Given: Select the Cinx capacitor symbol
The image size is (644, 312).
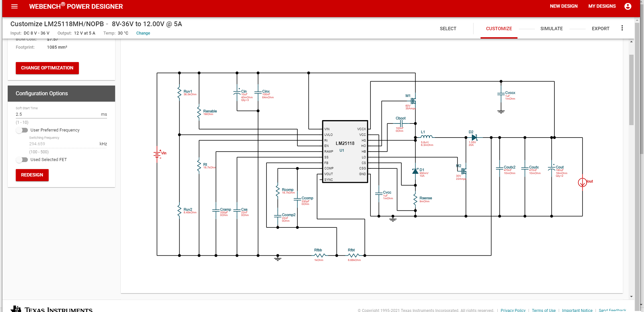Looking at the screenshot, I should [258, 92].
